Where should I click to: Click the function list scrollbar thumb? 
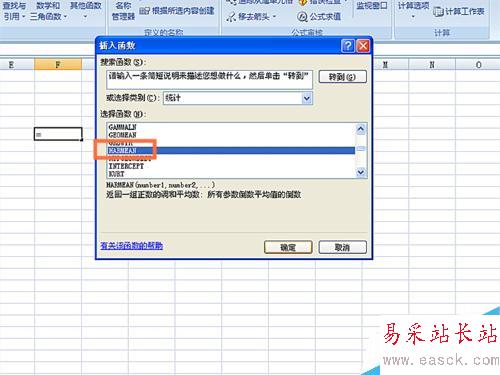pyautogui.click(x=361, y=149)
